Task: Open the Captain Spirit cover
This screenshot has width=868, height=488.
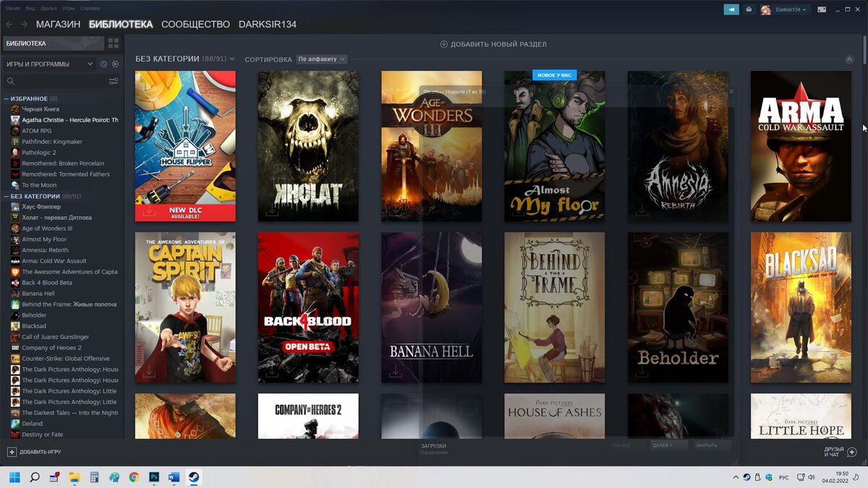Action: tap(185, 307)
